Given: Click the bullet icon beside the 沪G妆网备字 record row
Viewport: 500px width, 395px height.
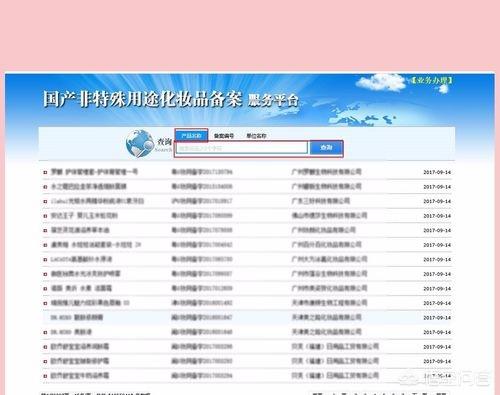Looking at the screenshot, I should tap(45, 201).
